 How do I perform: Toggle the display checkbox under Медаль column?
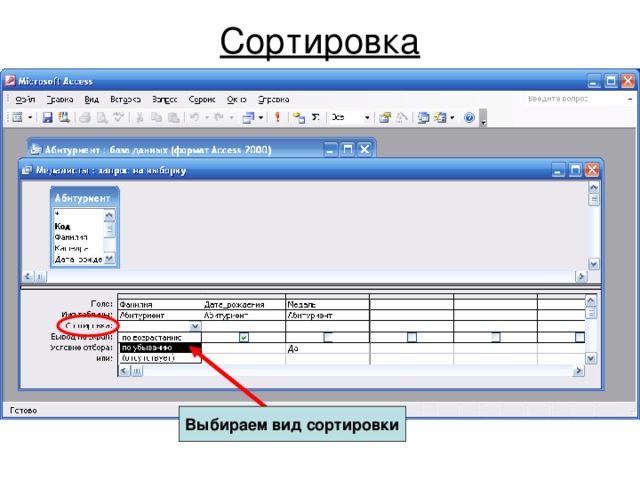coord(328,338)
